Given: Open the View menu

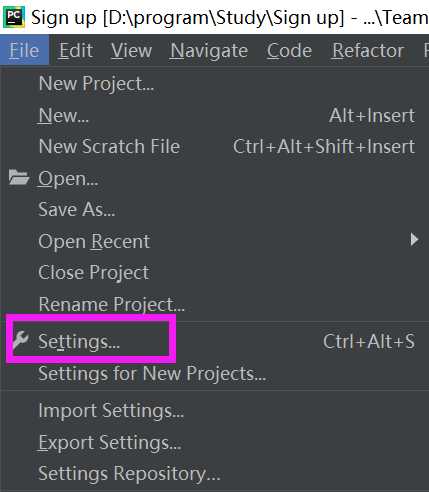Looking at the screenshot, I should point(132,51).
